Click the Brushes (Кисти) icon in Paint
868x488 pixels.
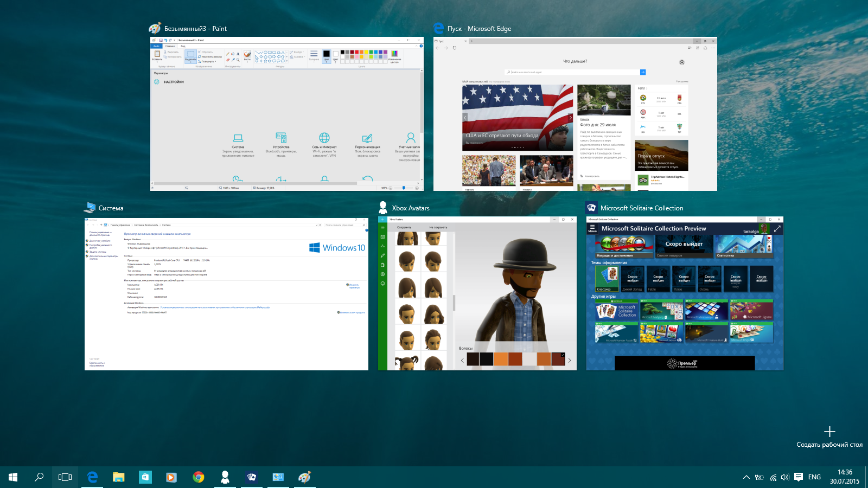(x=247, y=54)
